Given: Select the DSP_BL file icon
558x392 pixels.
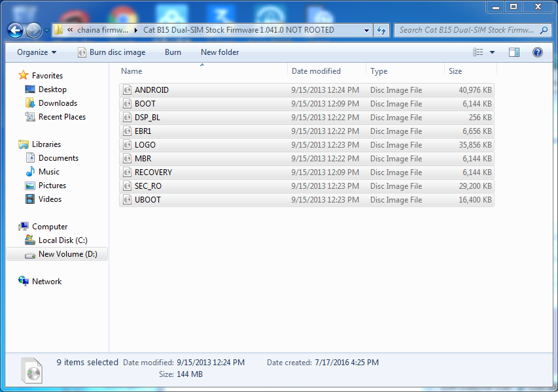Looking at the screenshot, I should pyautogui.click(x=127, y=118).
